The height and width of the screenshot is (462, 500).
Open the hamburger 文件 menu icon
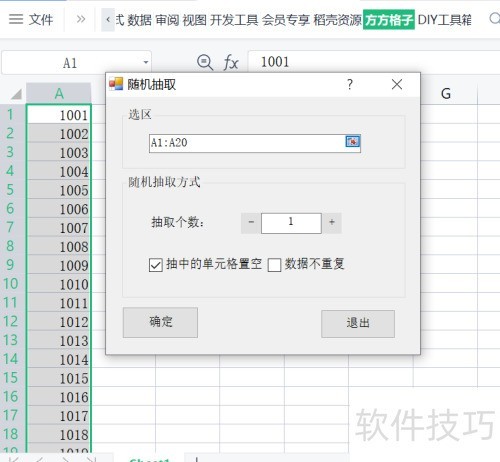click(16, 19)
